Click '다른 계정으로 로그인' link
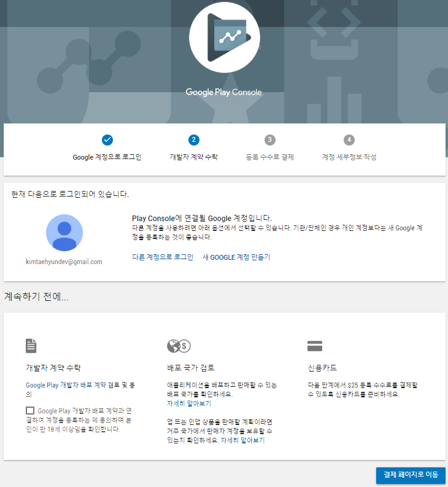The height and width of the screenshot is (487, 448). click(163, 257)
